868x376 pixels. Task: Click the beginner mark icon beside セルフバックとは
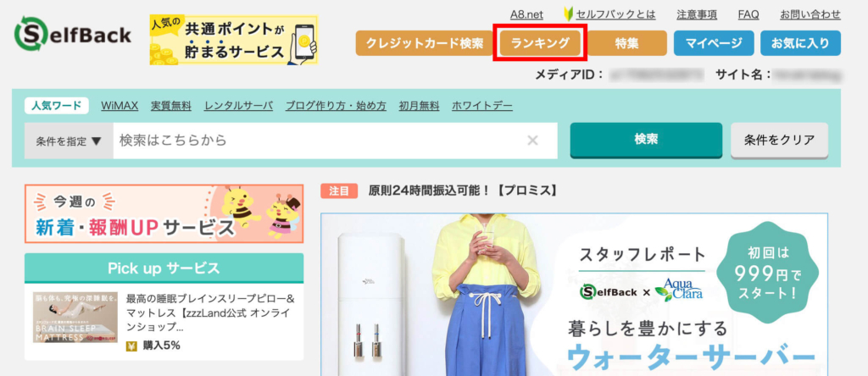pyautogui.click(x=568, y=14)
